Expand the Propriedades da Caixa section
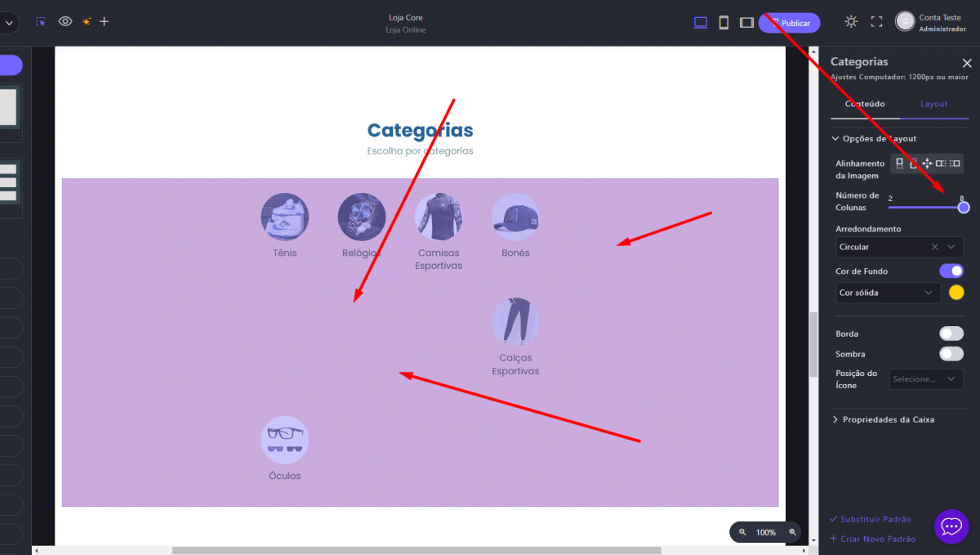This screenshot has width=980, height=555. [x=888, y=419]
